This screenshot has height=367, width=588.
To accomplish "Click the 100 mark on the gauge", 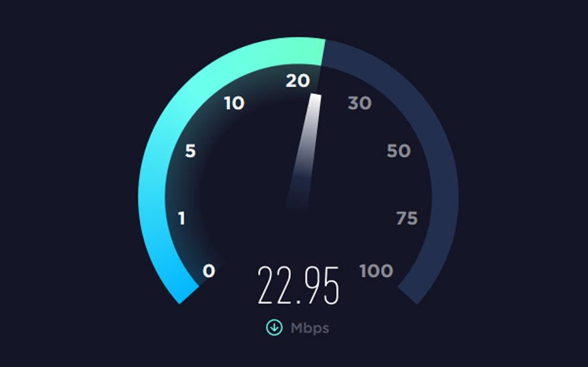I will 376,270.
